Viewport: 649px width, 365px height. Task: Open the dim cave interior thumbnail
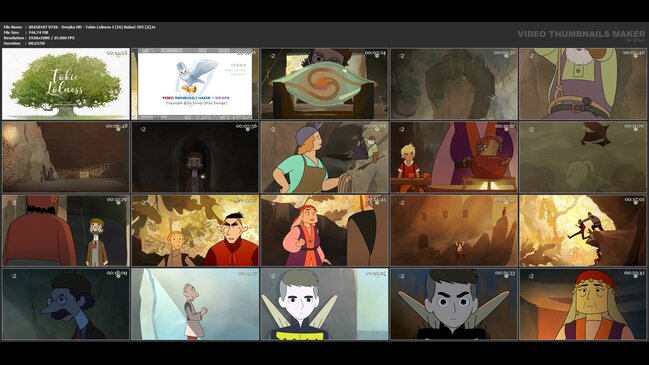[66, 157]
